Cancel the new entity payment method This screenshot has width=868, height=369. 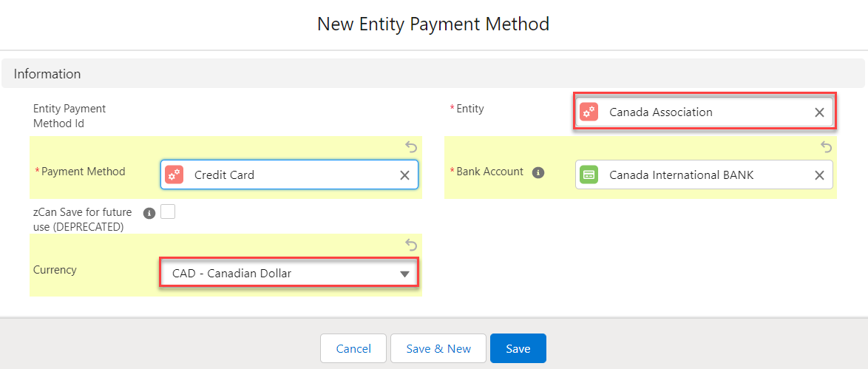353,348
